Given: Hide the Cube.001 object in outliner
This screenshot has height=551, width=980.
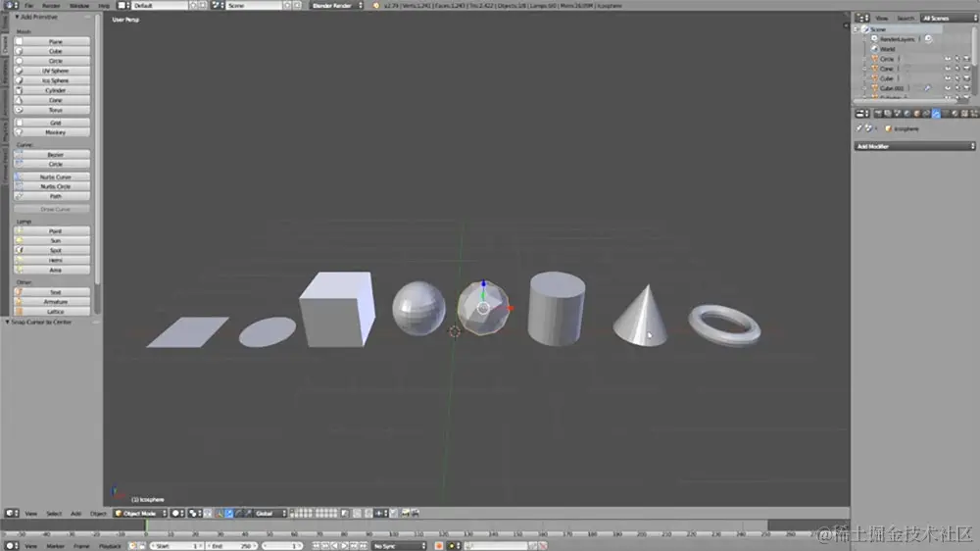Looking at the screenshot, I should [x=948, y=88].
